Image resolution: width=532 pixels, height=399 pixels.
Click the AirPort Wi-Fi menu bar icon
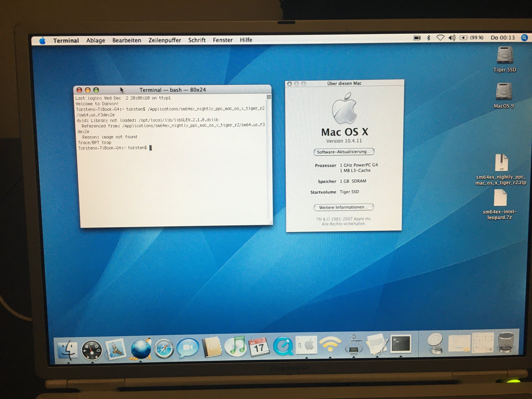point(440,38)
